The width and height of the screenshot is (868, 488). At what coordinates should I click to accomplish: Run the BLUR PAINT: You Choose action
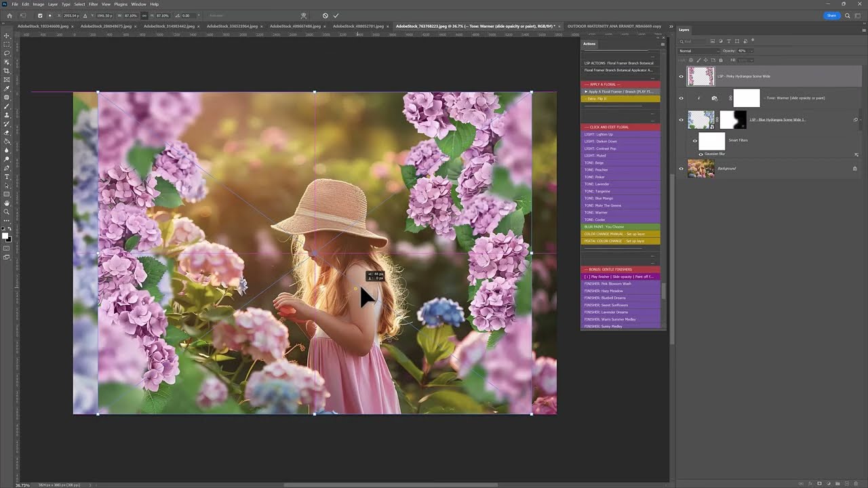pos(620,226)
